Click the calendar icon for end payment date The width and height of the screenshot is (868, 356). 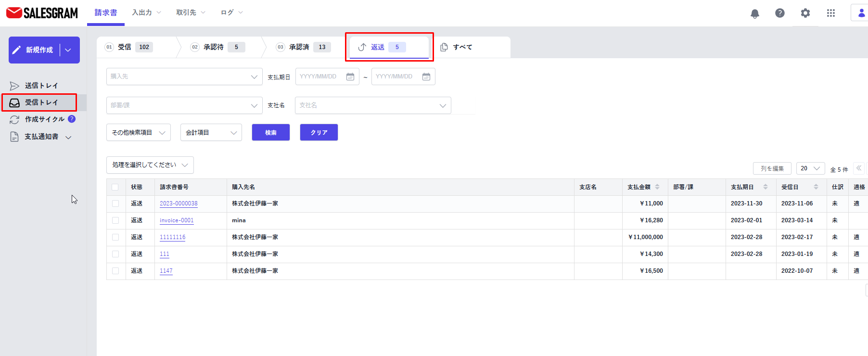click(426, 76)
